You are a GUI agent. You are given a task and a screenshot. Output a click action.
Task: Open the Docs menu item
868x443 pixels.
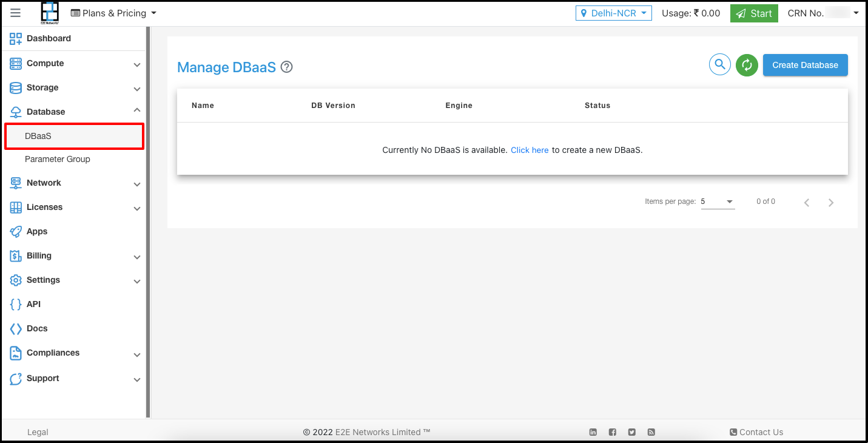pos(37,328)
